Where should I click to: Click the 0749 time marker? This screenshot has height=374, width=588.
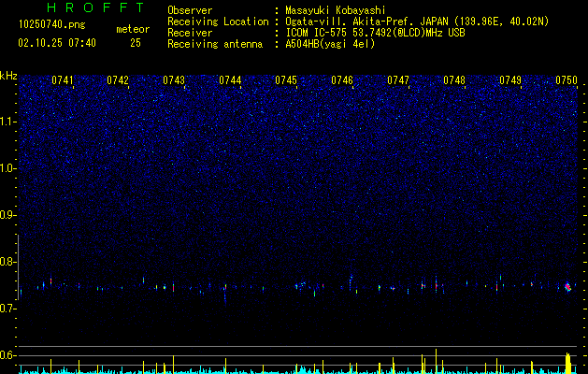click(510, 80)
